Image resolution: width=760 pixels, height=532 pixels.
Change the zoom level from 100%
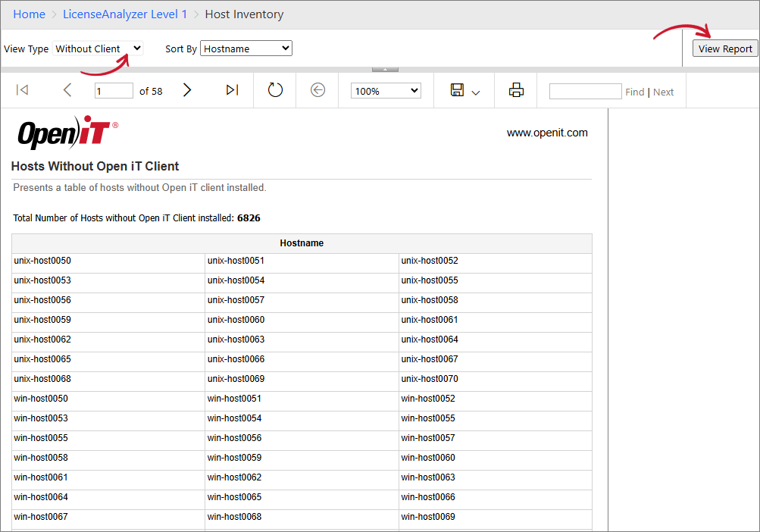click(385, 89)
